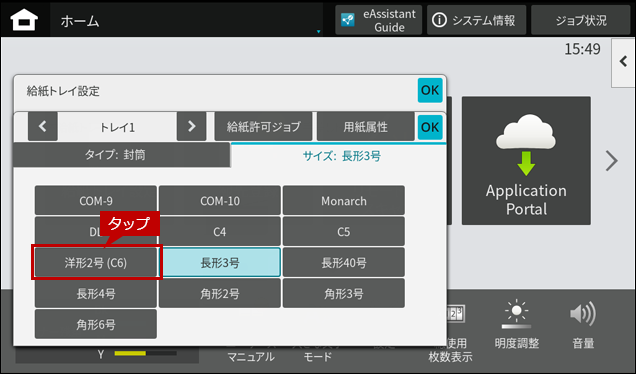Tap the Home house icon
Viewport: 636px width, 374px height.
tap(24, 20)
